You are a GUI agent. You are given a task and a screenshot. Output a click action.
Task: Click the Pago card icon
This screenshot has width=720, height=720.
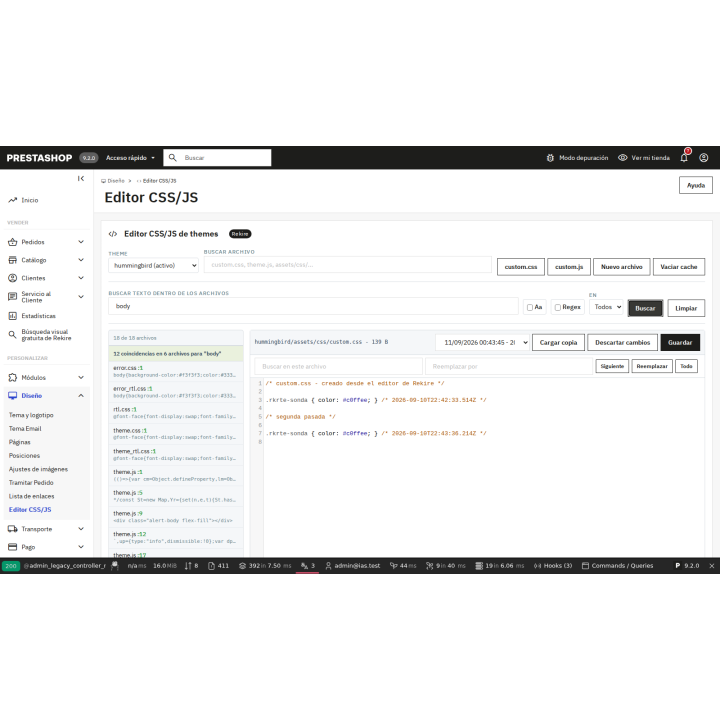[12, 547]
